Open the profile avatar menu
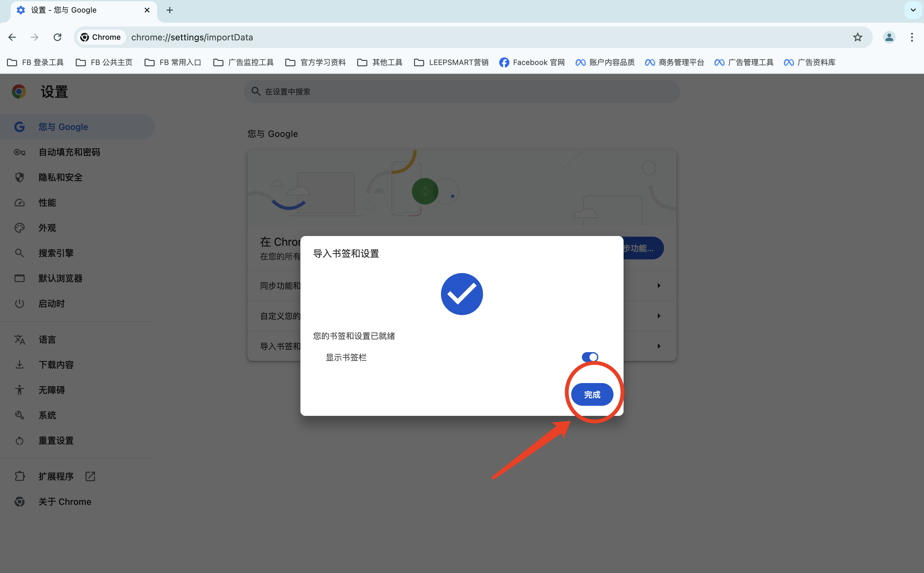Screen dimensions: 924x573 click(889, 37)
